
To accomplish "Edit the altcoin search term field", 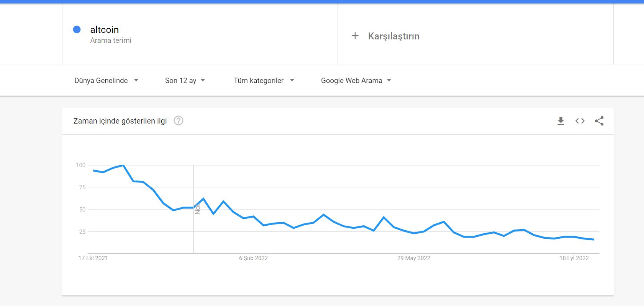I will pos(200,34).
